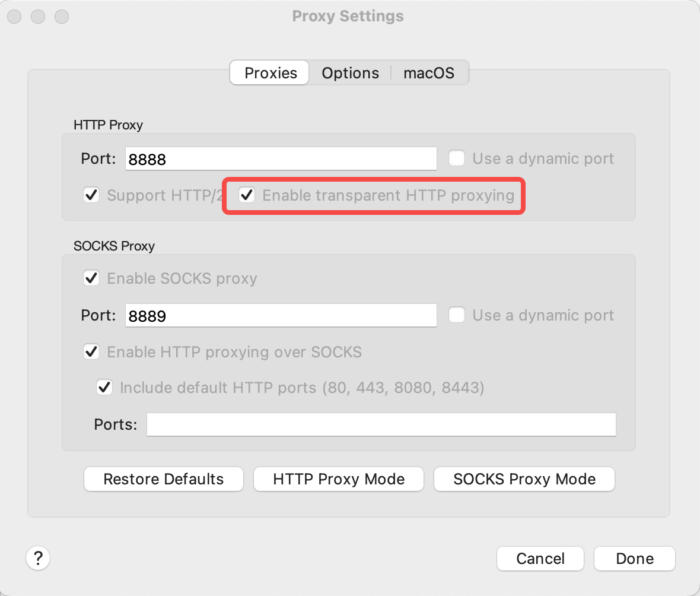Click the Proxy Settings window title
Viewport: 700px width, 596px height.
pyautogui.click(x=348, y=16)
